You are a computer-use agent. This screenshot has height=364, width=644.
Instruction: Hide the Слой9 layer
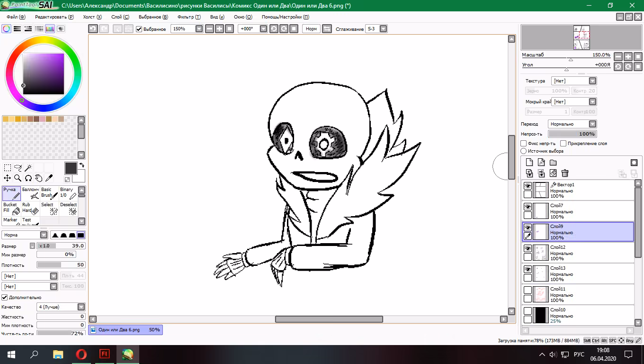528,228
